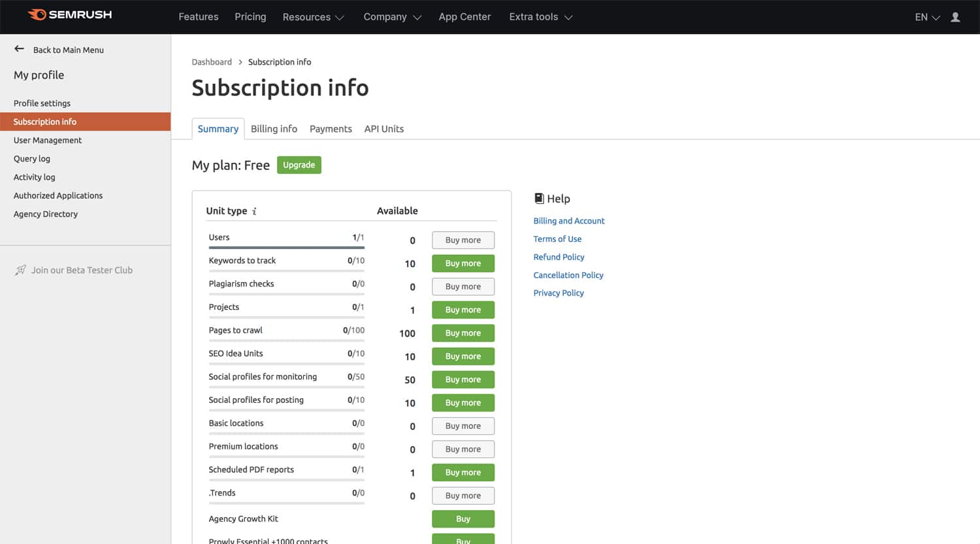This screenshot has height=544, width=980.
Task: Click the Unit type info icon
Action: (x=254, y=211)
